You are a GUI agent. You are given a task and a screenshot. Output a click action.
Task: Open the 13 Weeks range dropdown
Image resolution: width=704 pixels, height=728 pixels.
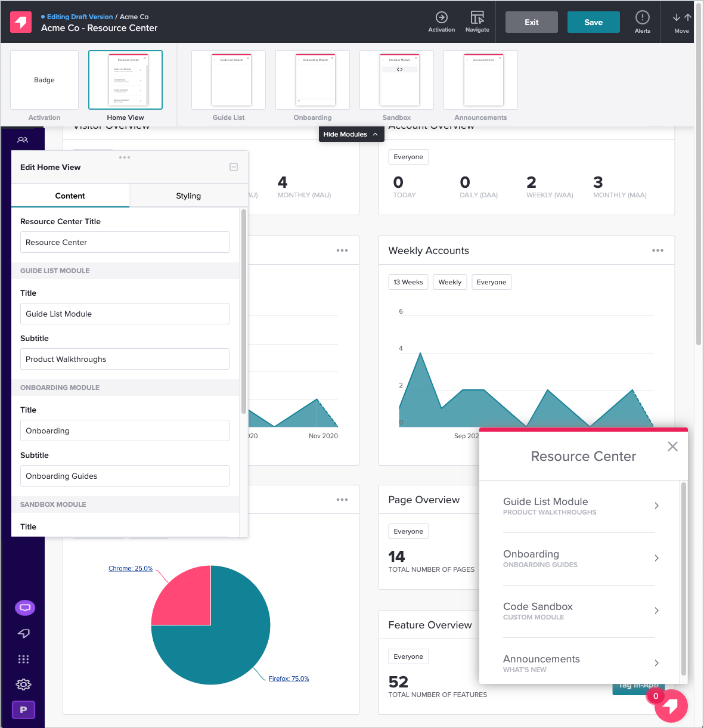click(x=408, y=282)
